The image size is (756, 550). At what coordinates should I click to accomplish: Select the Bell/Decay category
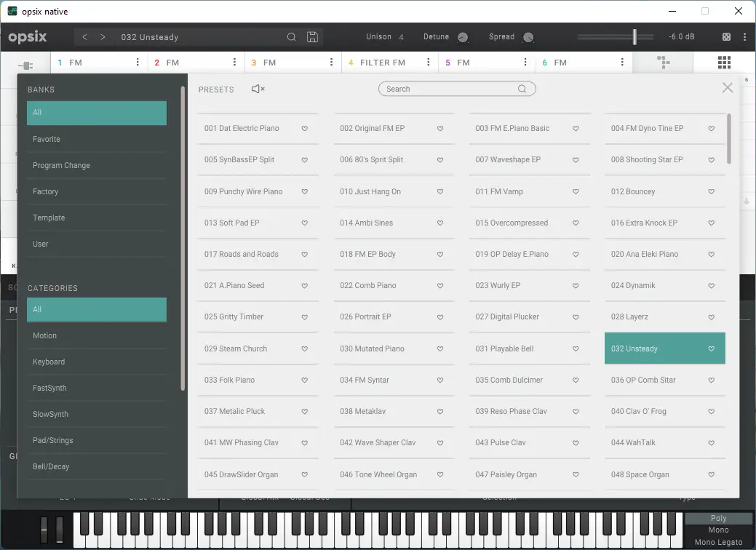tap(97, 466)
